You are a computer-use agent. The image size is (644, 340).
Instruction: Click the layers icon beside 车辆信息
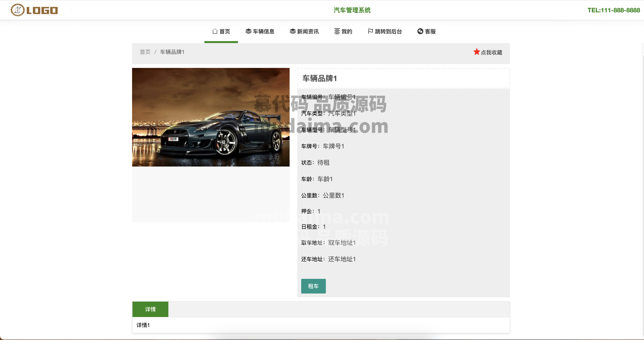(248, 31)
